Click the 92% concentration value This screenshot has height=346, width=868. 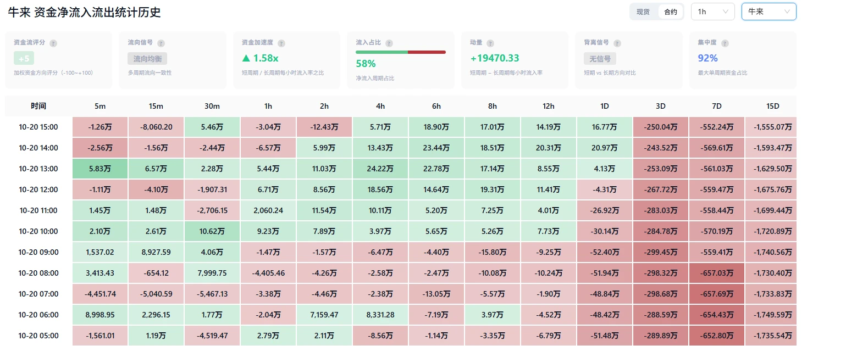click(x=708, y=58)
